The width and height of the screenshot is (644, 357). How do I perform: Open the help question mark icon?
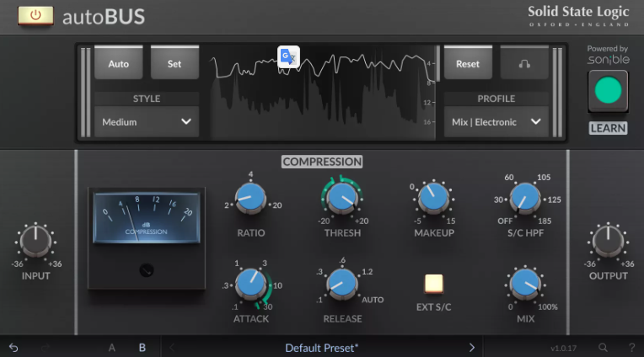[631, 347]
